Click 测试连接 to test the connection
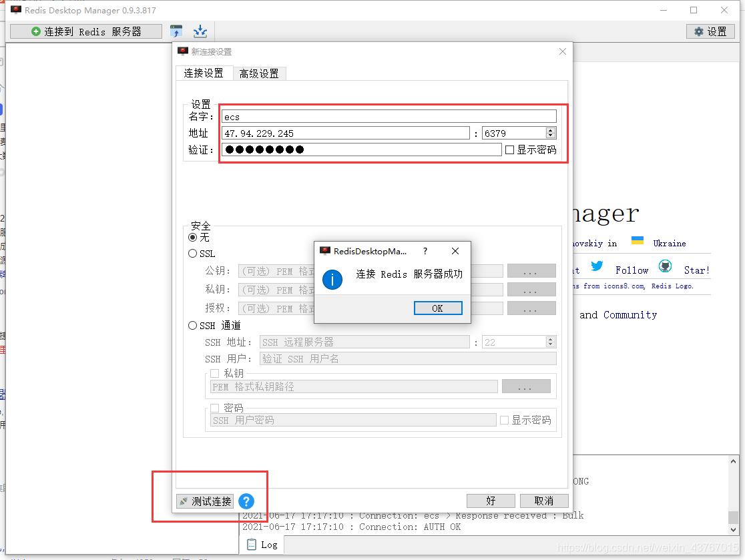Screen dimensions: 745x560 204,501
